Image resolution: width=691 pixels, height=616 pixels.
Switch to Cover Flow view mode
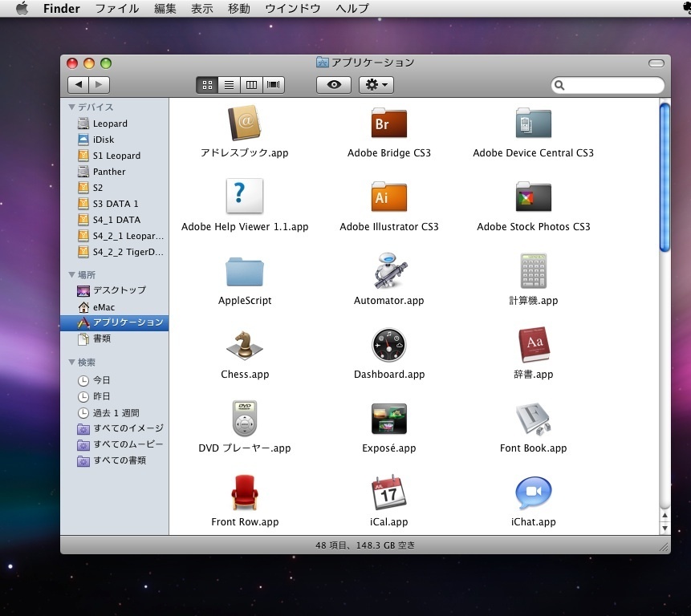[x=274, y=85]
